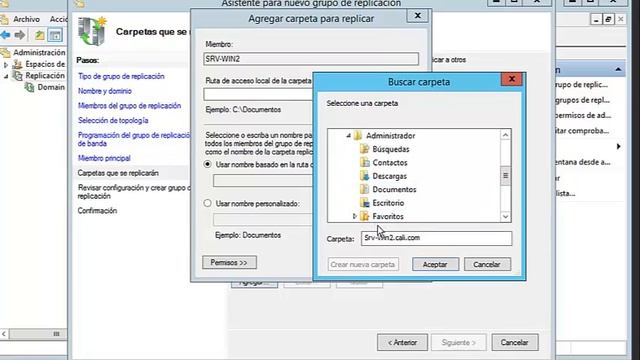This screenshot has height=360, width=640.
Task: Go to step 'Tipo de grupo de replicación'
Action: [x=121, y=76]
